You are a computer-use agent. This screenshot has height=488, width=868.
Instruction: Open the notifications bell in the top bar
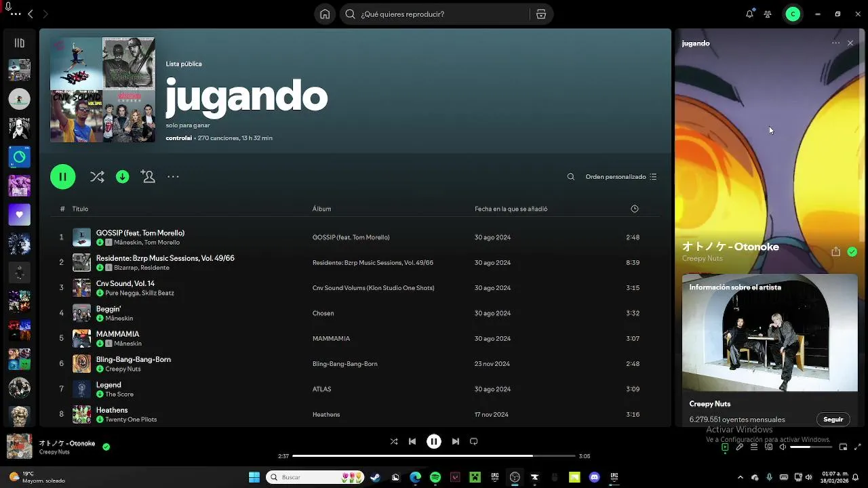tap(749, 14)
